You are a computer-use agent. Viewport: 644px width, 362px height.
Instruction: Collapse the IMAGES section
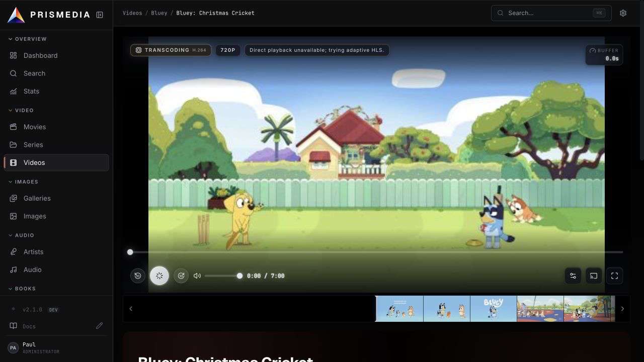[x=23, y=182]
